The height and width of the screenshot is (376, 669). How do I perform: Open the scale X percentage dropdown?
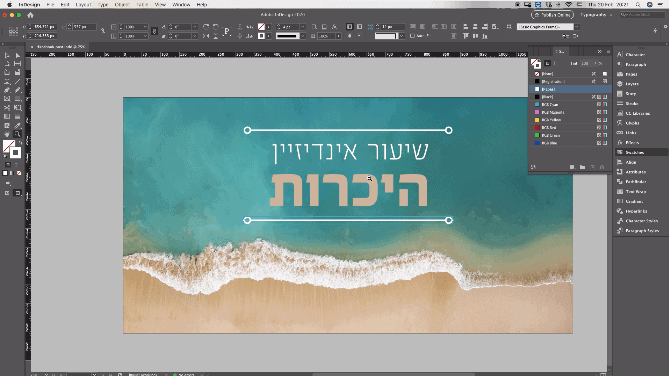145,27
